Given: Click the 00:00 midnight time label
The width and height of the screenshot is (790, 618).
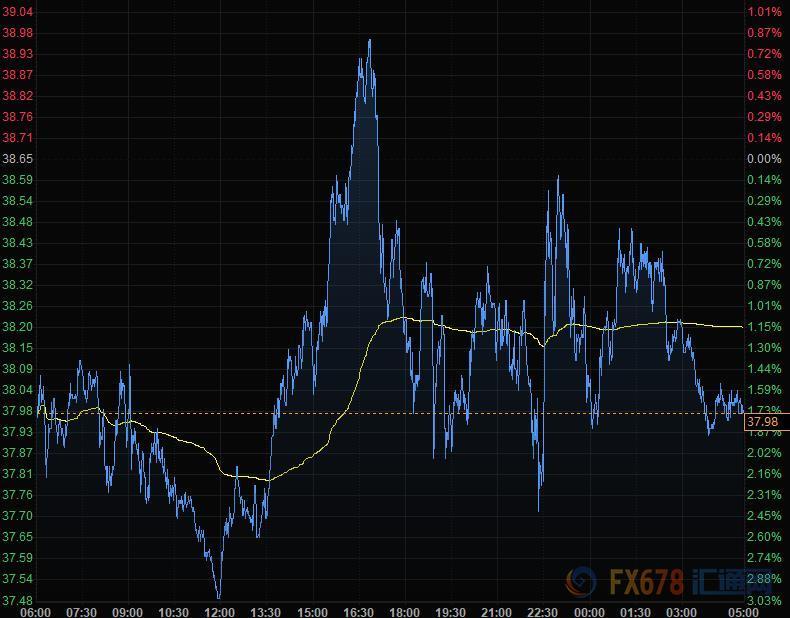Looking at the screenshot, I should [x=588, y=612].
